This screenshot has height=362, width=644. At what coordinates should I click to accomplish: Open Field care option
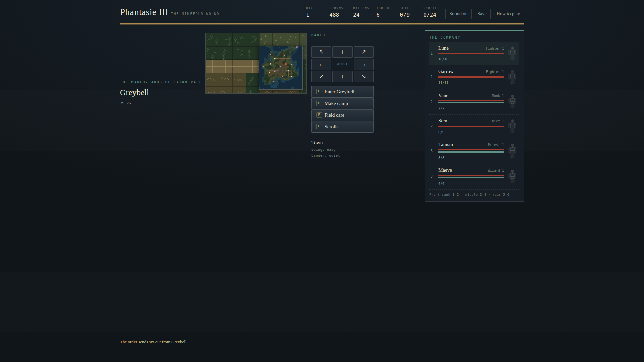click(342, 115)
